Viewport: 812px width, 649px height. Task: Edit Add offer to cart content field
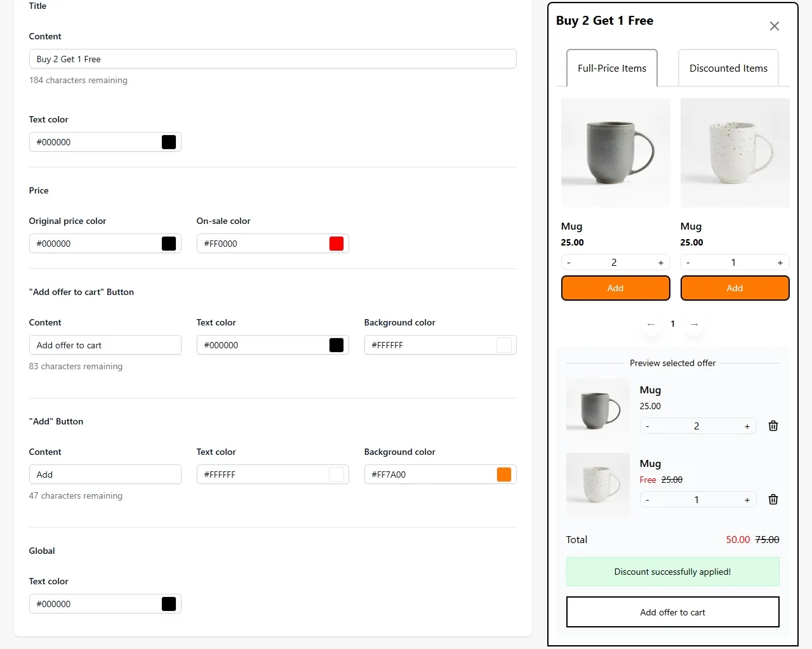tap(105, 345)
